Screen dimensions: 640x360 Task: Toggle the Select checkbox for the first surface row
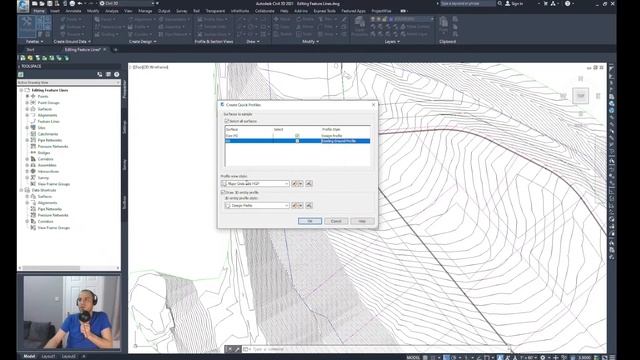point(297,136)
